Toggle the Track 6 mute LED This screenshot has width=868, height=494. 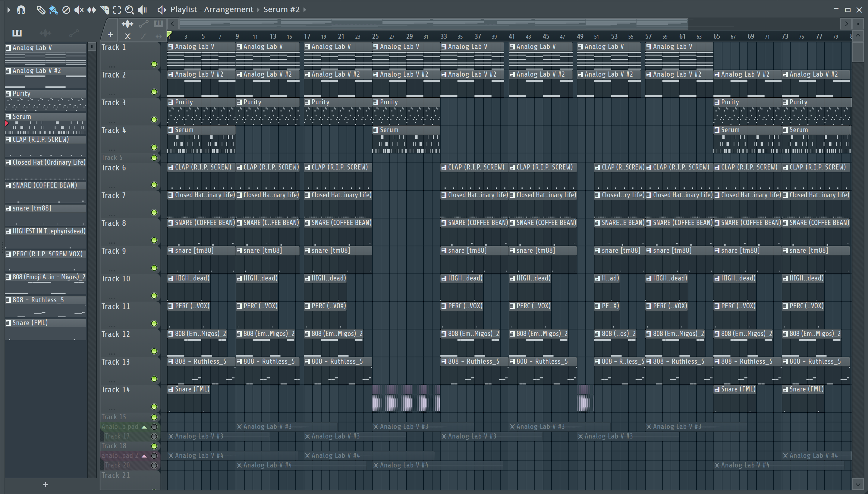tap(154, 185)
